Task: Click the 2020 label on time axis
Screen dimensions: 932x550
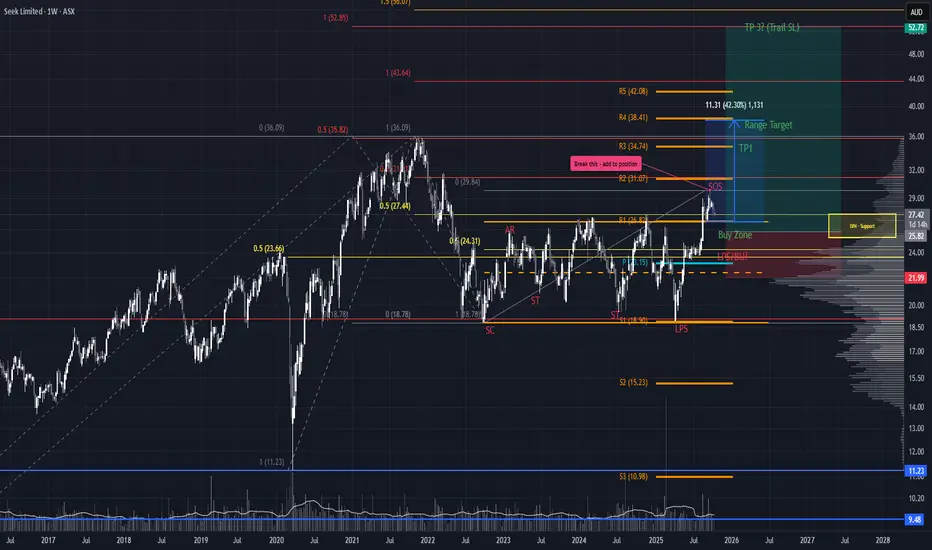Action: click(276, 540)
